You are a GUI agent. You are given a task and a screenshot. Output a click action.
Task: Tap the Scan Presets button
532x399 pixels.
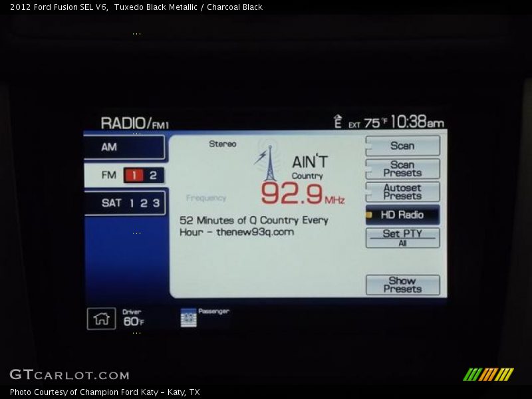coord(403,169)
